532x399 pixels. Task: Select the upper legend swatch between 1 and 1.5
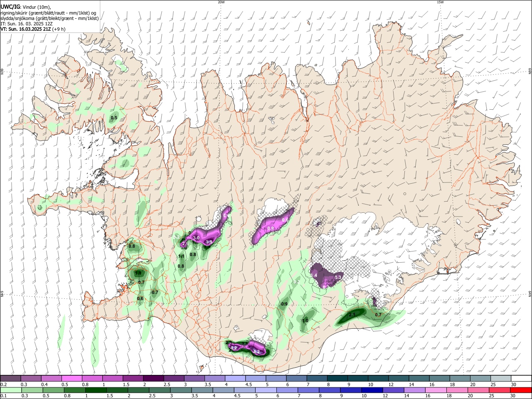(113, 378)
